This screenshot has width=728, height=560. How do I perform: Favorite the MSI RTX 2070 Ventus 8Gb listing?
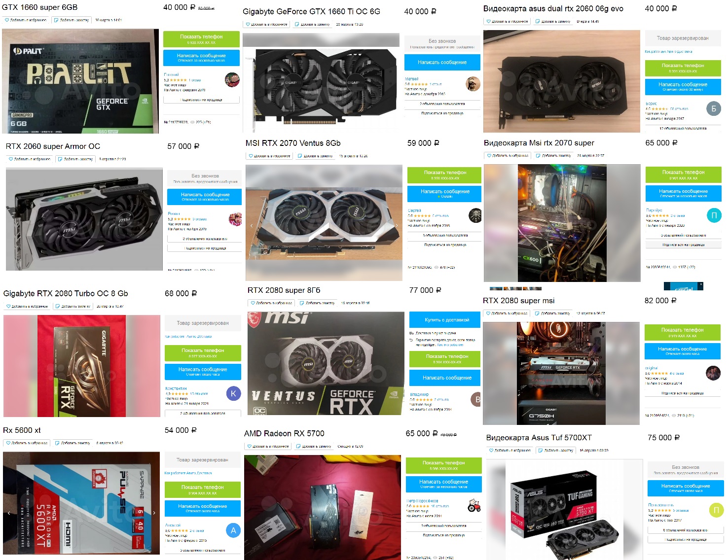click(269, 156)
